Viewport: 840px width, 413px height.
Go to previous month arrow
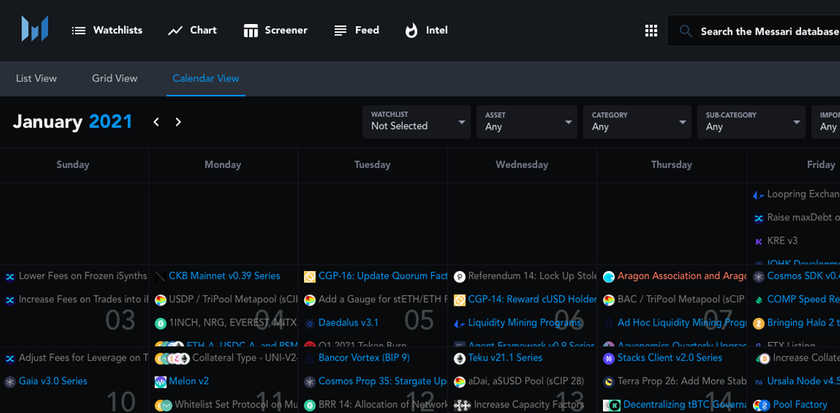coord(156,122)
